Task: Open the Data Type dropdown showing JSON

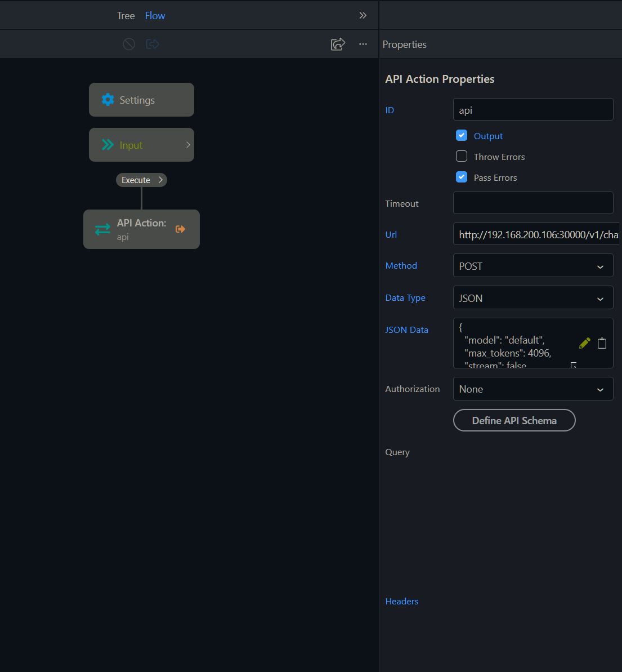Action: (532, 298)
